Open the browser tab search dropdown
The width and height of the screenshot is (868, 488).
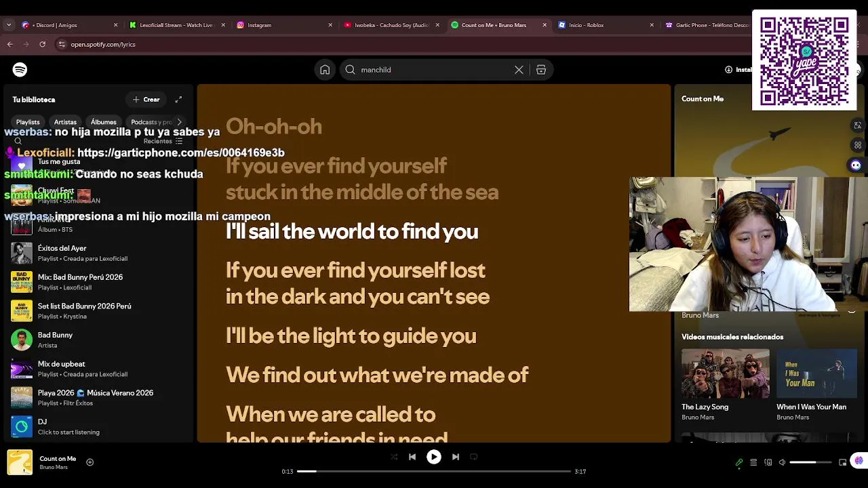9,25
